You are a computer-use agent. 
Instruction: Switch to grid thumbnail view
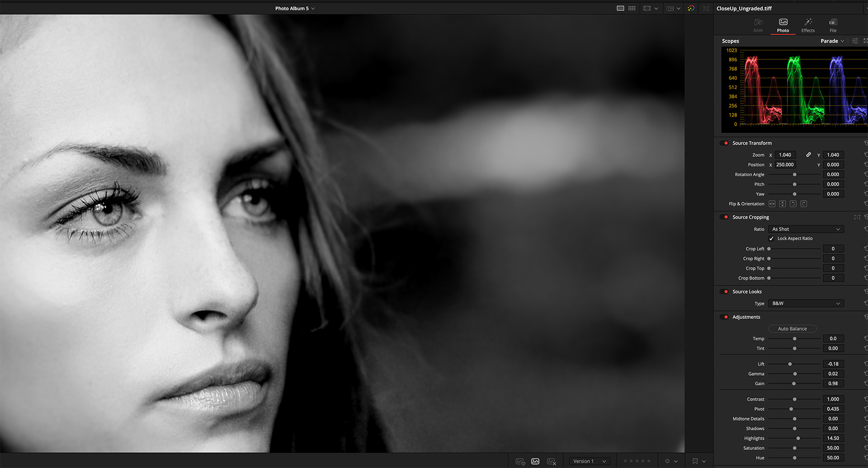[632, 8]
